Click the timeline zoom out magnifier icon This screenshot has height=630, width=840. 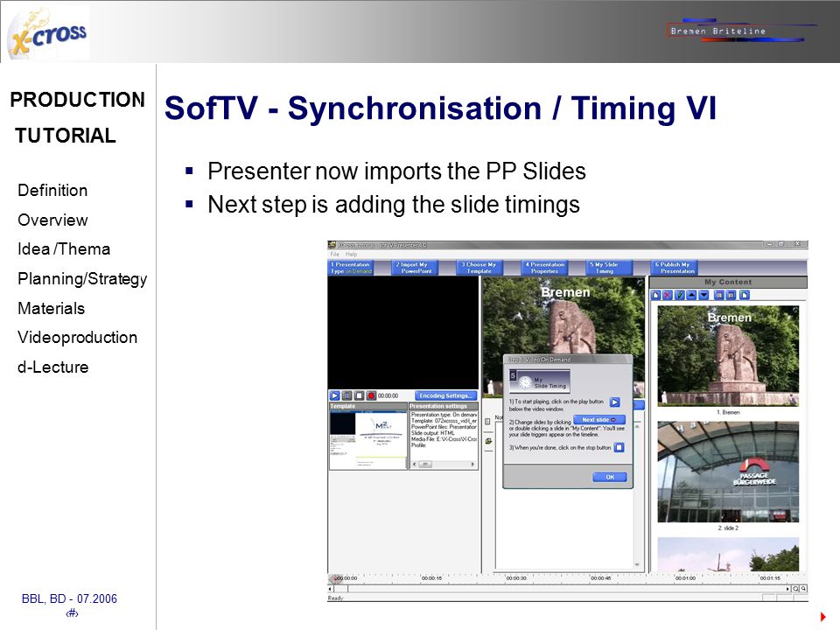803,589
